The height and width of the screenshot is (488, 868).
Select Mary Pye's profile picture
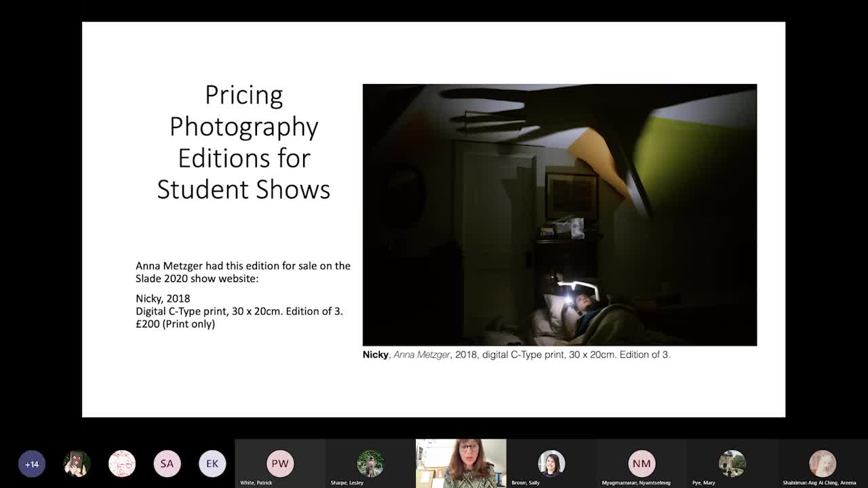[x=732, y=464]
